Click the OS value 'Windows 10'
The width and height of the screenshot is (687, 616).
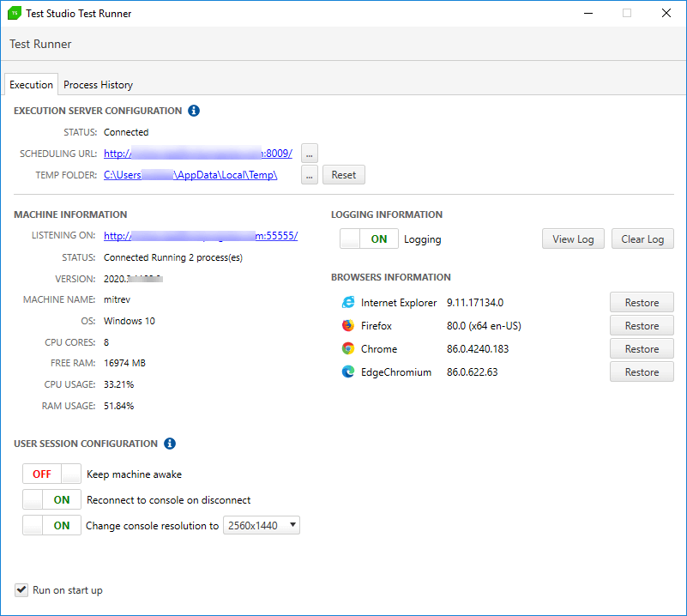click(x=130, y=321)
